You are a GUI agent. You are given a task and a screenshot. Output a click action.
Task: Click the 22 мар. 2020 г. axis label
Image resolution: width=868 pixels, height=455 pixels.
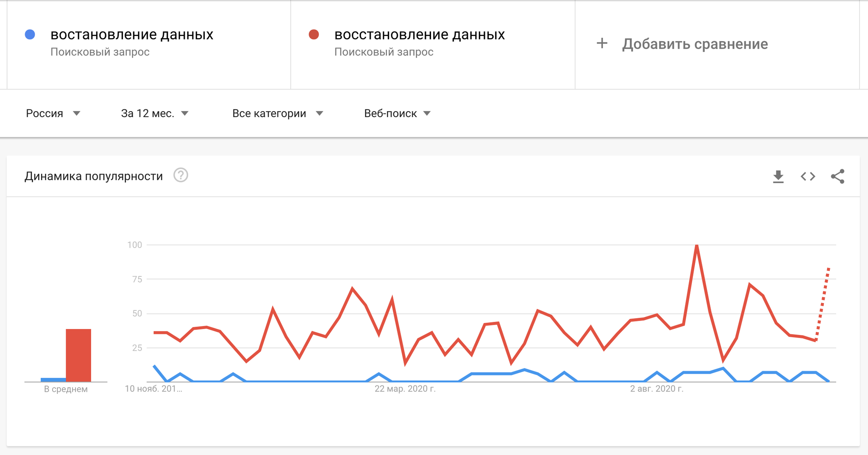(405, 389)
